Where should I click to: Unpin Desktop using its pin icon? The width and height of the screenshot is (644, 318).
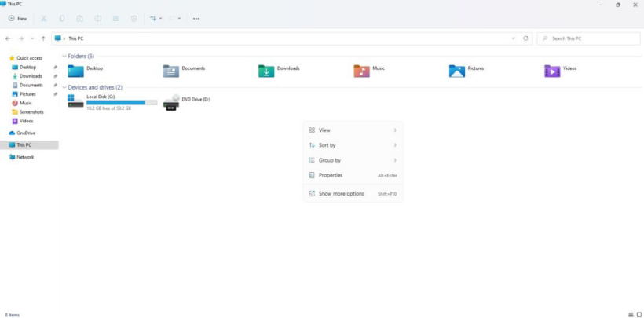point(55,67)
